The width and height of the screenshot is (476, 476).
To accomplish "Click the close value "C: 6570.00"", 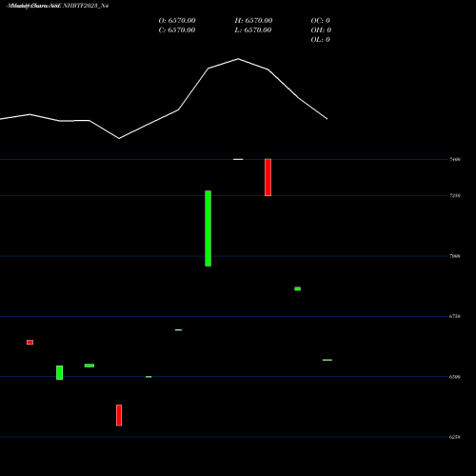I will point(177,30).
